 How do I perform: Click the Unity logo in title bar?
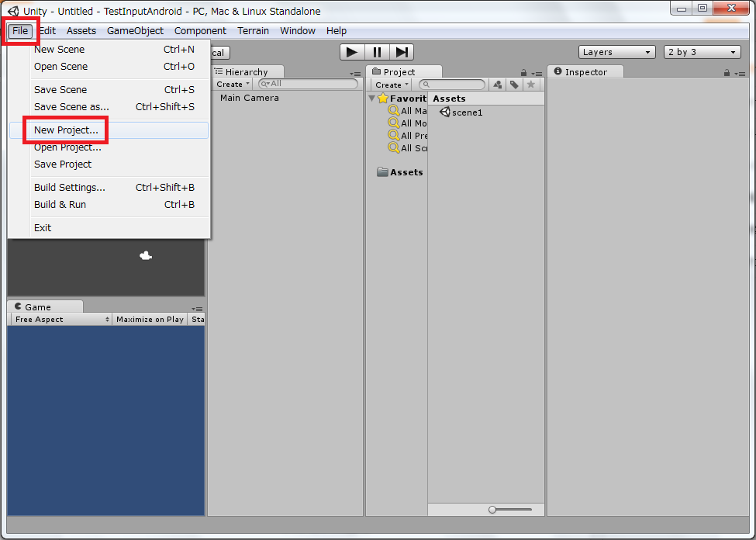pos(13,11)
